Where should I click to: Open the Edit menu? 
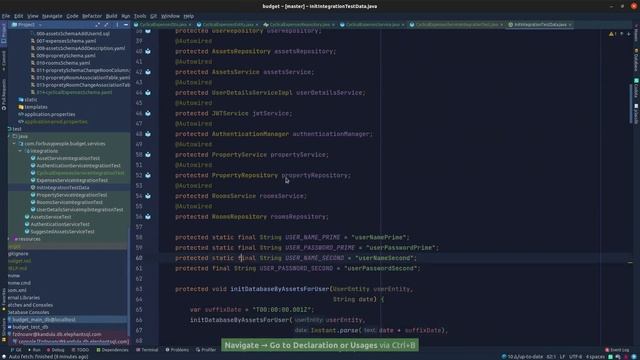coord(18,16)
